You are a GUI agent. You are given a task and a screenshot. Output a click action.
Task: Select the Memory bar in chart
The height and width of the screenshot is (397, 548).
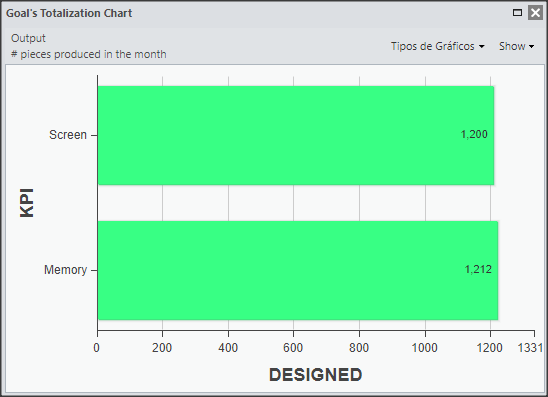coord(298,270)
